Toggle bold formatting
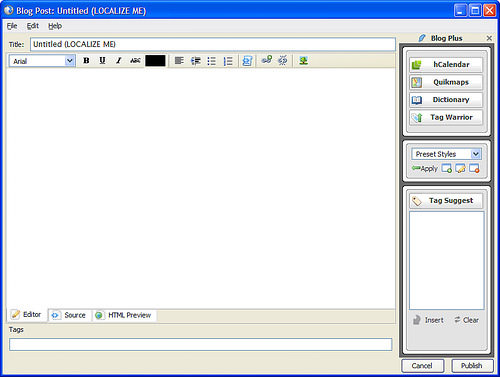500x377 pixels. pyautogui.click(x=86, y=61)
